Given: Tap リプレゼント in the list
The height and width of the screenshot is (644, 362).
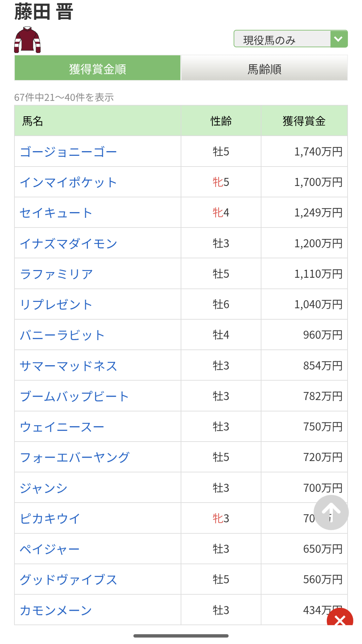Looking at the screenshot, I should (x=56, y=305).
